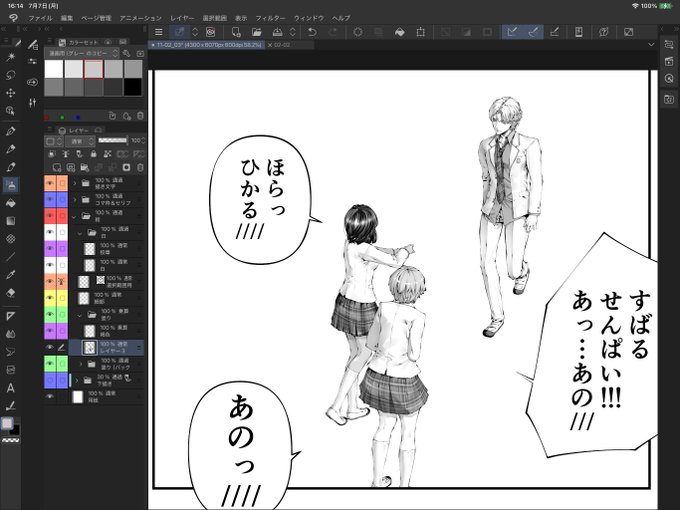Toggle Lock layer icon in layer panel

click(93, 154)
